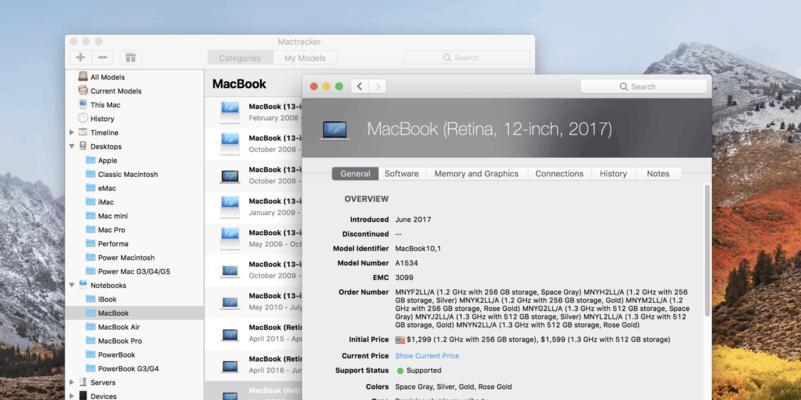
Task: Click the EMC value 3099
Action: point(404,277)
